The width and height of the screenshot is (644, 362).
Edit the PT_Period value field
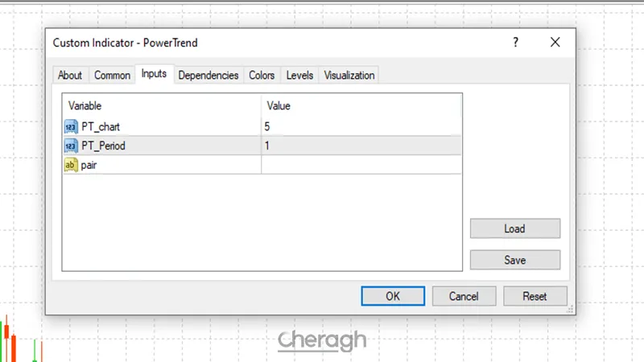[361, 146]
